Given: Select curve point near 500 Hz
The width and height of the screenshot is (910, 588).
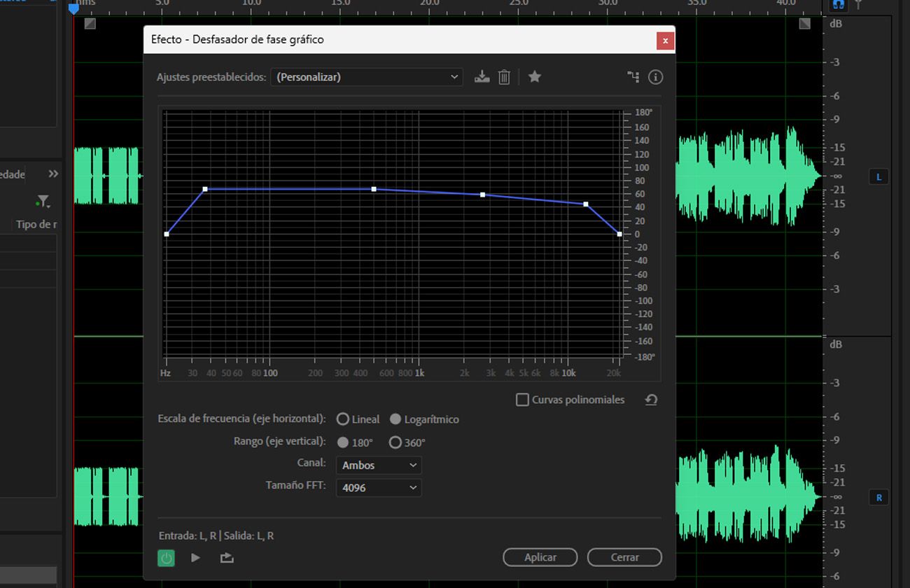Looking at the screenshot, I should click(x=374, y=189).
